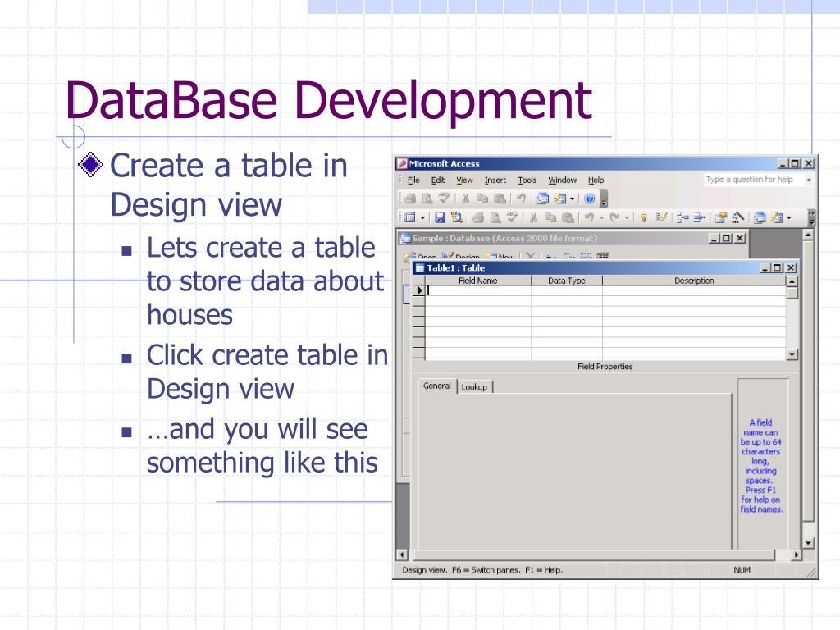Viewport: 840px width, 630px height.
Task: Open the help question box dropdown arrow
Action: click(x=808, y=180)
